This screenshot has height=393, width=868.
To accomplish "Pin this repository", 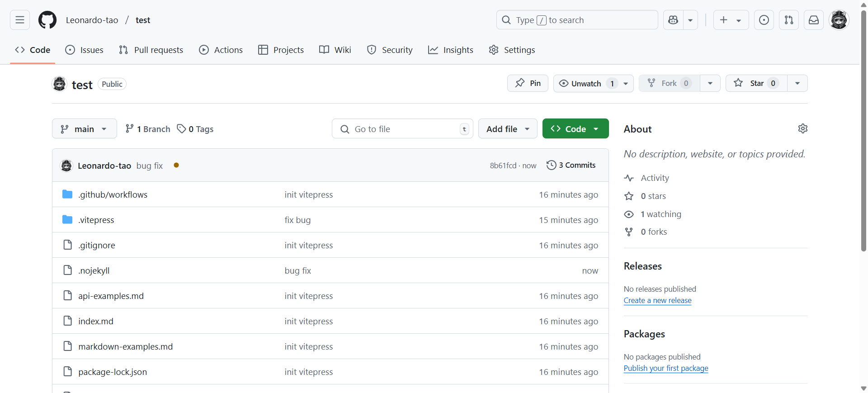I will point(528,83).
